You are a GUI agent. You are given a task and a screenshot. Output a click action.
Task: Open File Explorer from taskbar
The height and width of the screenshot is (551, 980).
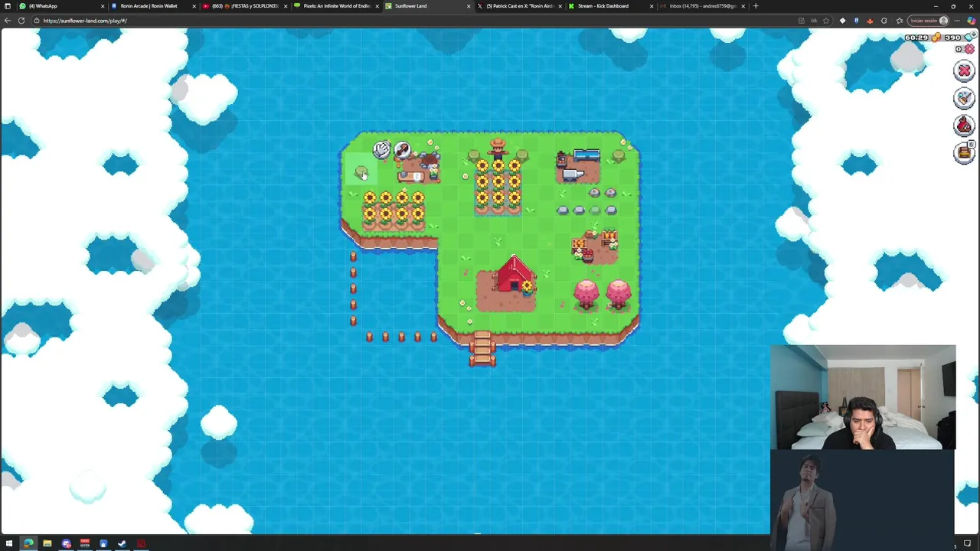(47, 543)
